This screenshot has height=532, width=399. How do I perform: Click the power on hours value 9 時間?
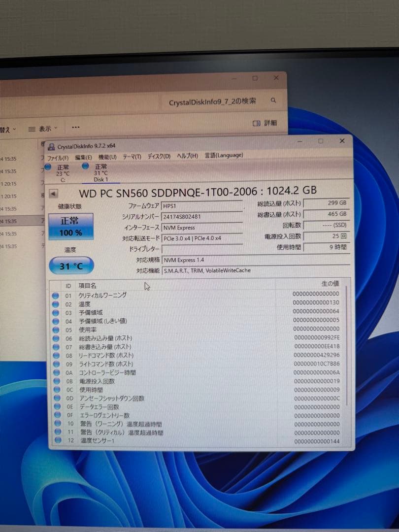pyautogui.click(x=326, y=247)
